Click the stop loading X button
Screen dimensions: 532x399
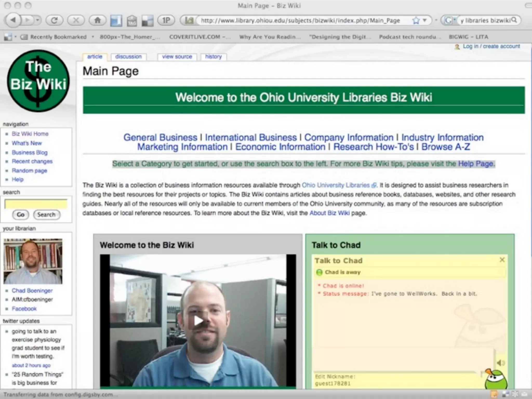(76, 20)
